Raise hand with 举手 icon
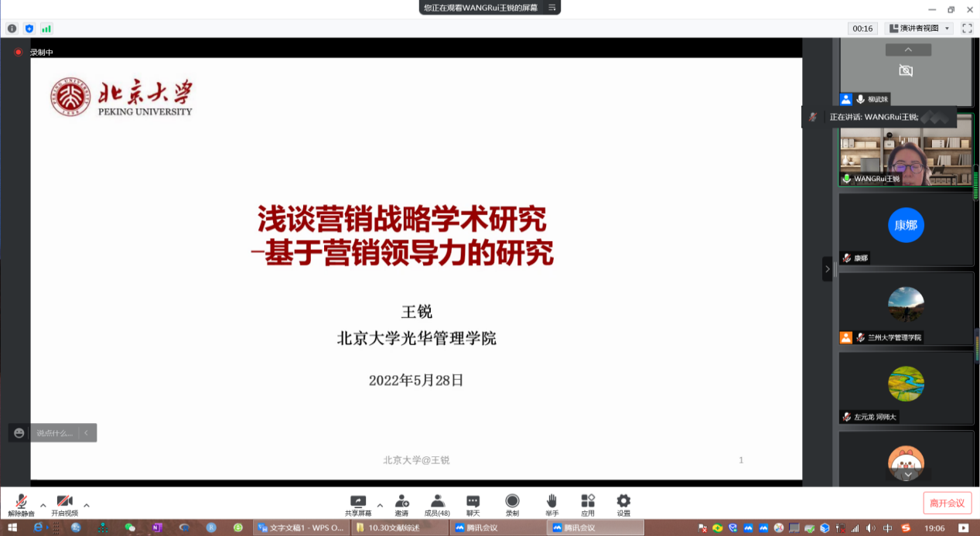The image size is (980, 536). (x=551, y=504)
